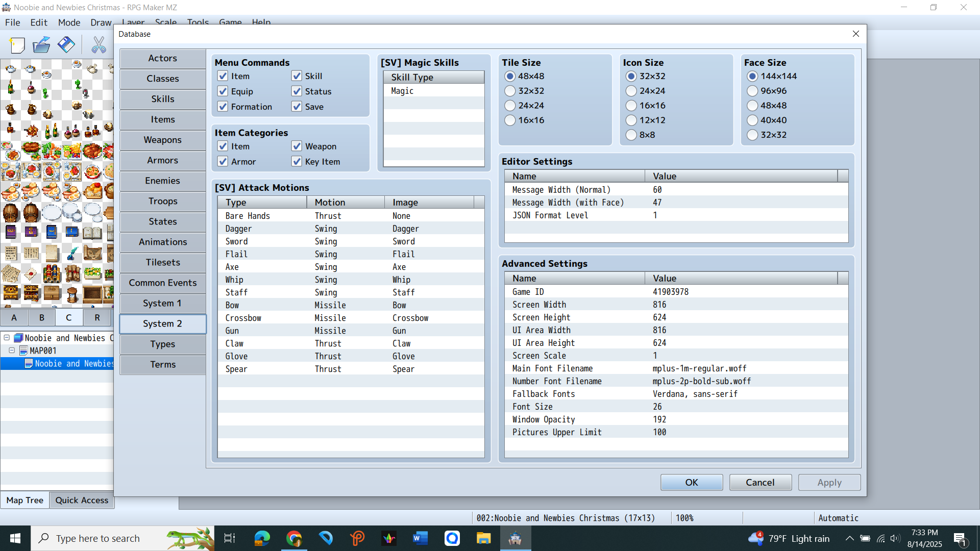Click the RPG Maker MZ taskbar icon
The height and width of the screenshot is (551, 980).
515,538
